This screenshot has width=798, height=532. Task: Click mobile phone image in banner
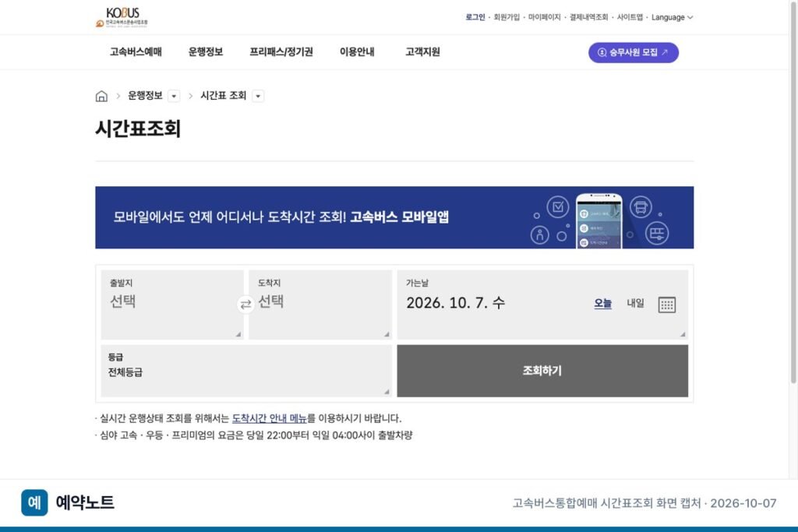click(x=599, y=220)
